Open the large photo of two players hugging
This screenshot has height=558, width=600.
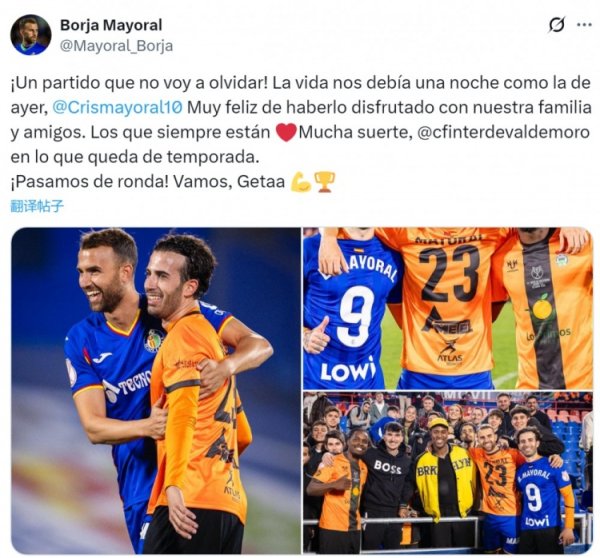coord(156,391)
